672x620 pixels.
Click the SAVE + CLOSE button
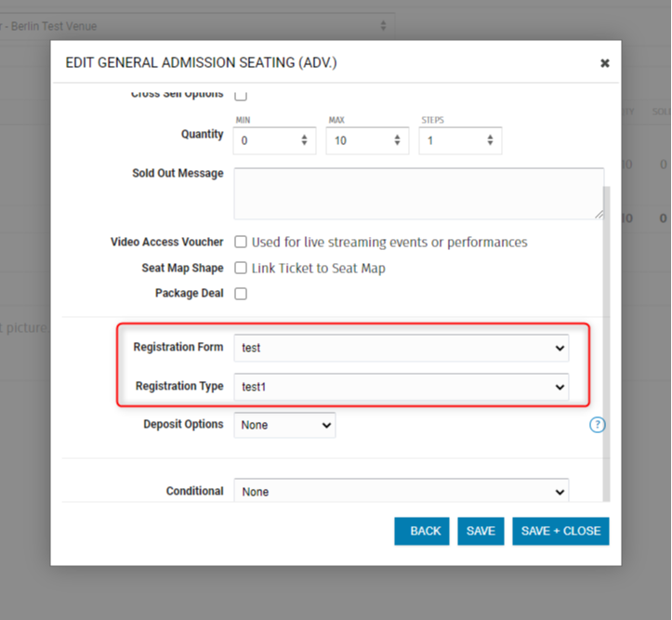pos(560,531)
